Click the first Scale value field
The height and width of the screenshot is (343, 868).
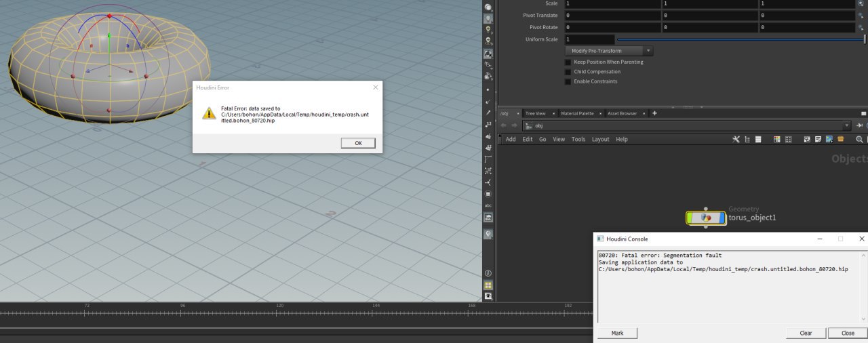(x=612, y=4)
